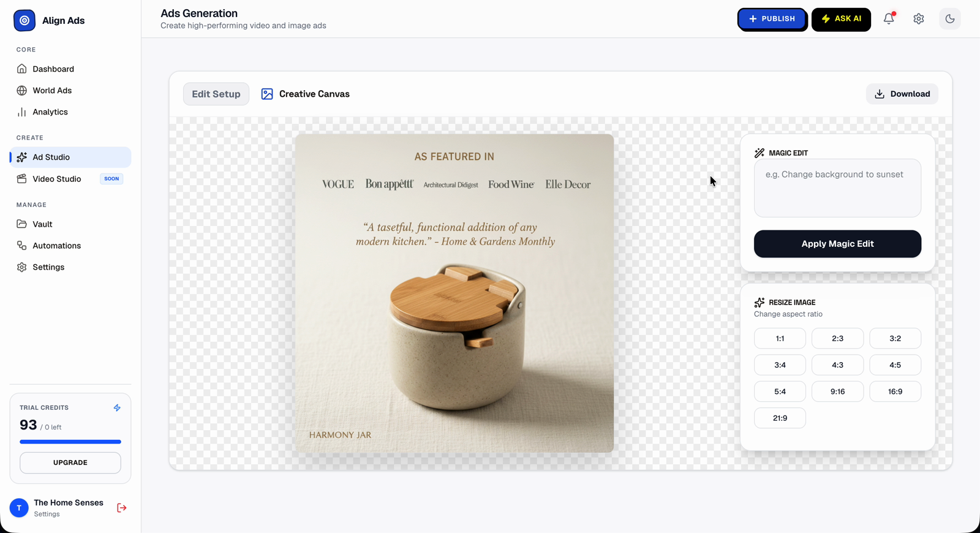
Task: Select 16:9 aspect ratio
Action: pos(895,391)
